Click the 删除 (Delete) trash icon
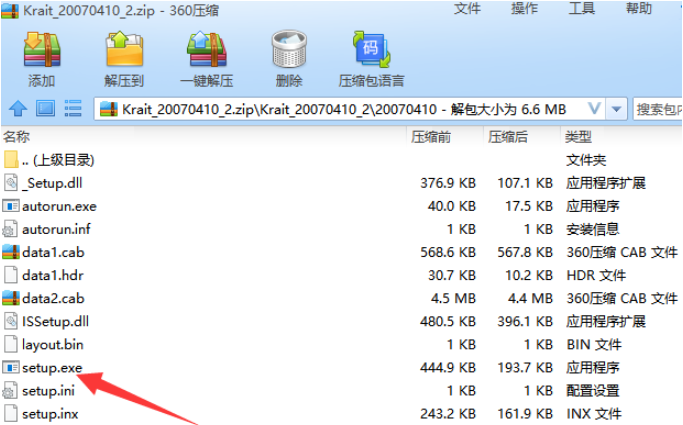The height and width of the screenshot is (425, 683). pyautogui.click(x=288, y=58)
